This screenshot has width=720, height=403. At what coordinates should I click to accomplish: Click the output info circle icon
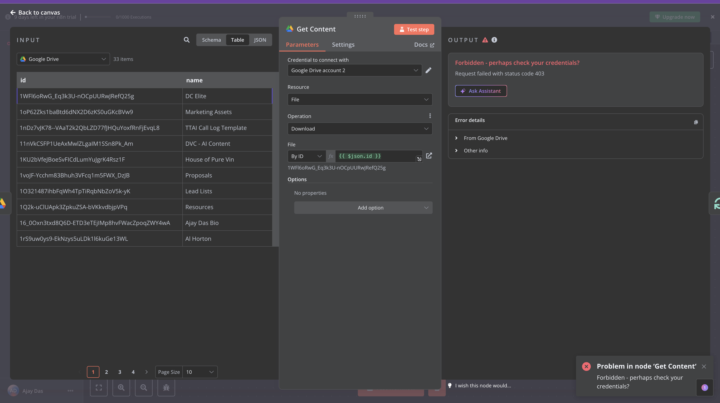(x=495, y=40)
